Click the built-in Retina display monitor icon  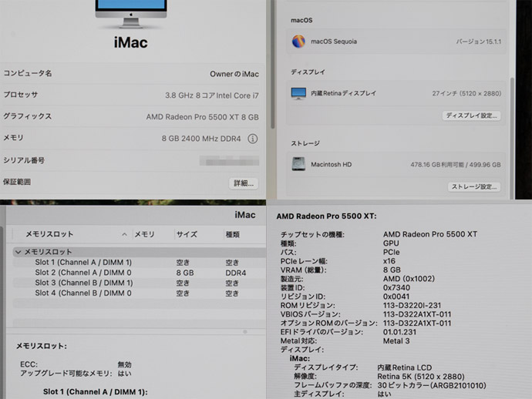pos(298,93)
